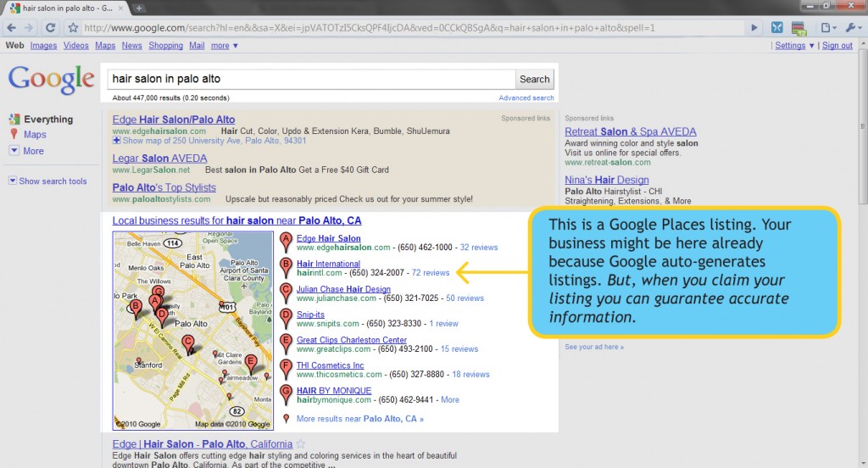Image resolution: width=868 pixels, height=468 pixels.
Task: Star the Edge Hair Salon organic result
Action: tap(301, 444)
